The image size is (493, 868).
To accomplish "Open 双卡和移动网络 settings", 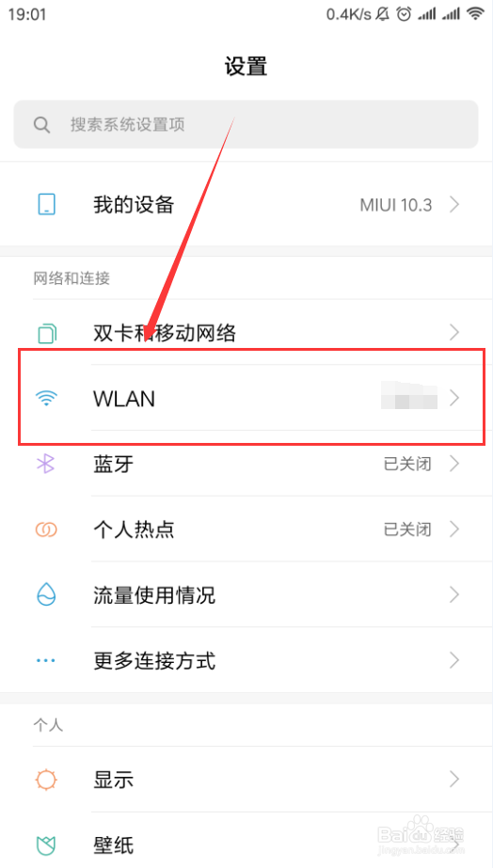I will coord(246,333).
